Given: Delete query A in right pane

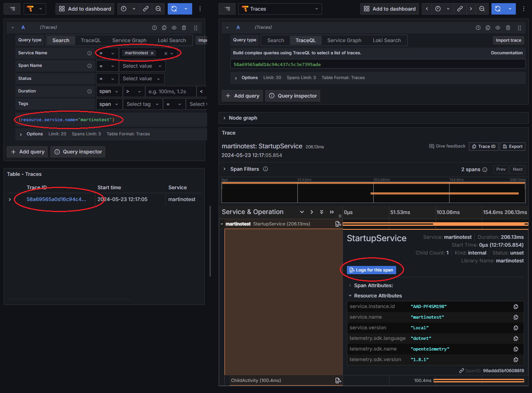Looking at the screenshot, I should (508, 28).
